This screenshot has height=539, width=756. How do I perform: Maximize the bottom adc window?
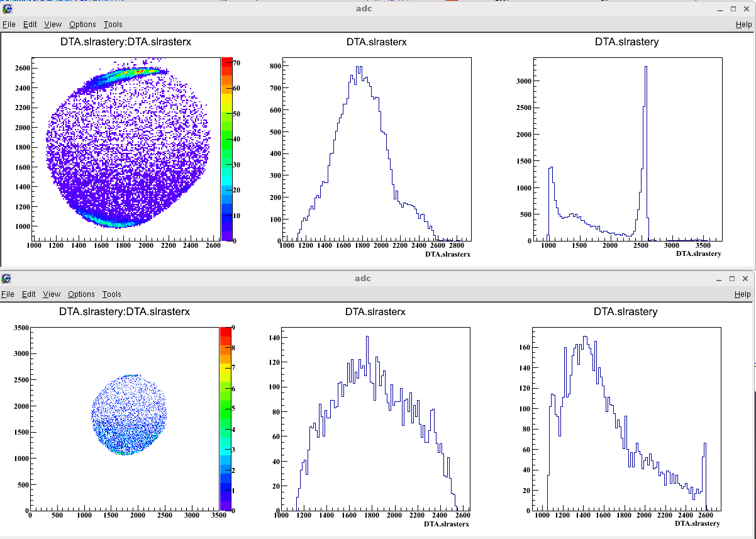(732, 279)
